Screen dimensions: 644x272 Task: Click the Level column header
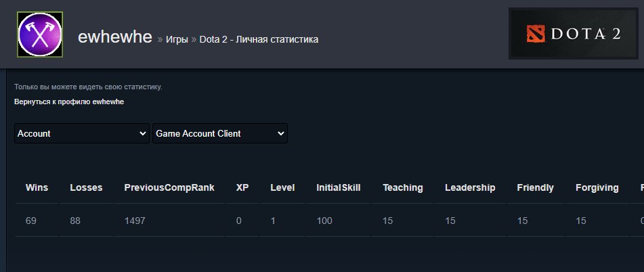pyautogui.click(x=282, y=187)
